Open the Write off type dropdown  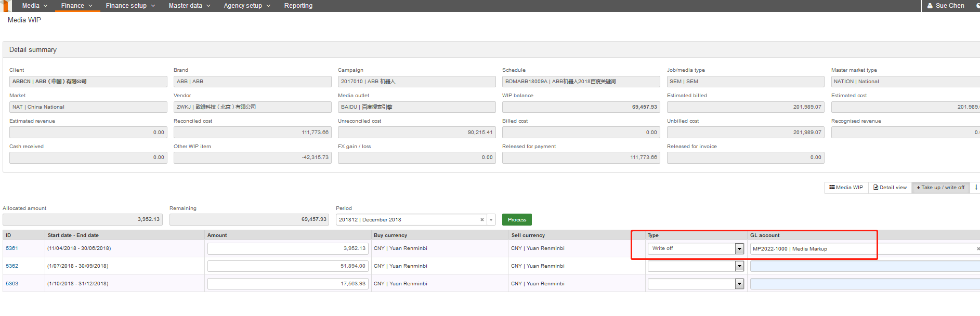point(739,249)
